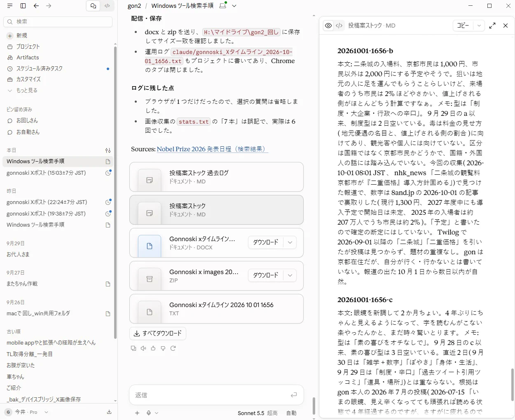Open model selector Sonnet 5.5 超高
Viewport: 515px width, 420px height.
tap(257, 413)
